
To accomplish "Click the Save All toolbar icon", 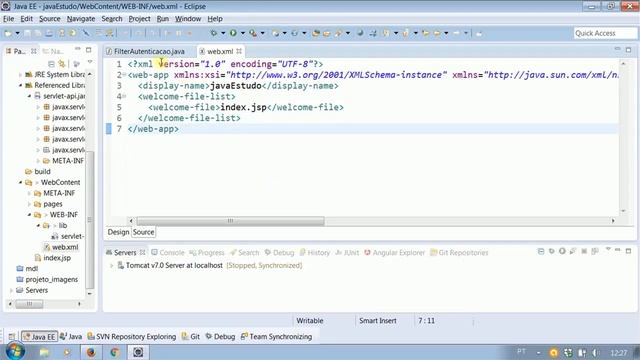I will tap(38, 33).
